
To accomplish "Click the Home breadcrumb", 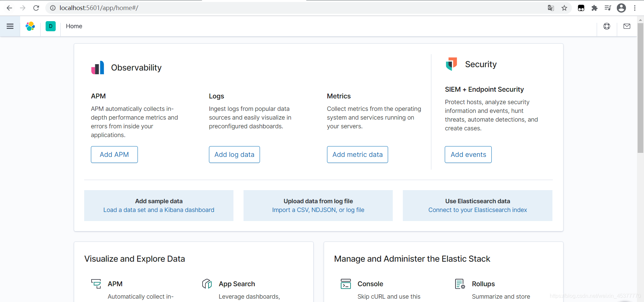I will 74,26.
